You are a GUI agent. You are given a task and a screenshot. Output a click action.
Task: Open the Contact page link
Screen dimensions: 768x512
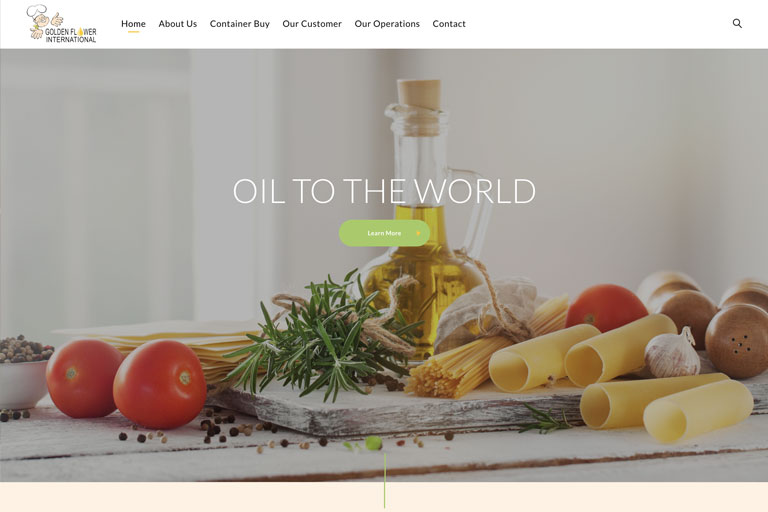pyautogui.click(x=449, y=24)
